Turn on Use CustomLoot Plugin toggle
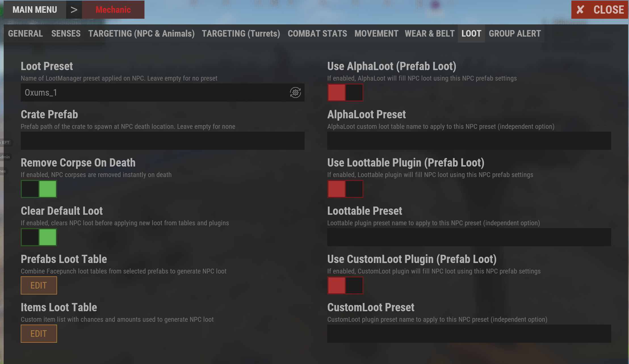 coord(345,285)
